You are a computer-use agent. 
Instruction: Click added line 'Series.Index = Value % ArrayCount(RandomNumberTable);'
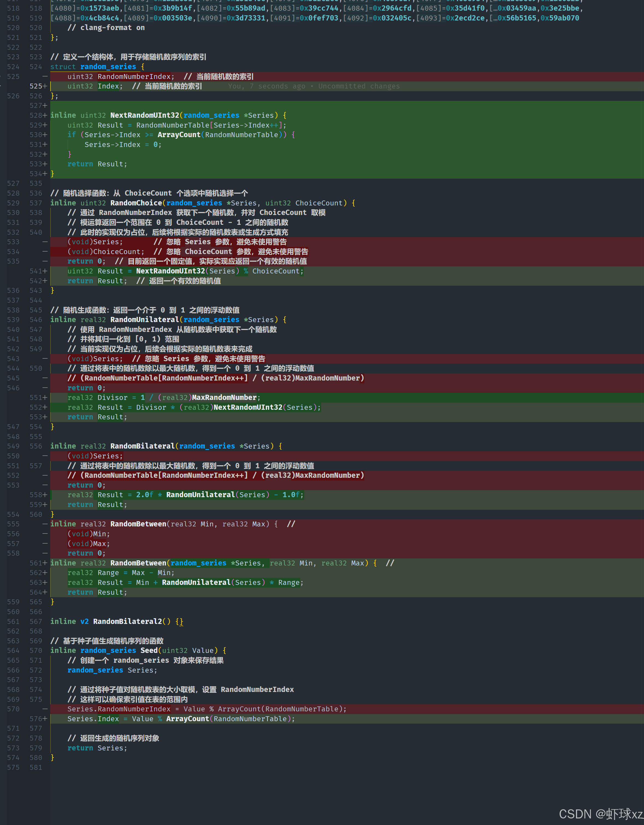181,719
